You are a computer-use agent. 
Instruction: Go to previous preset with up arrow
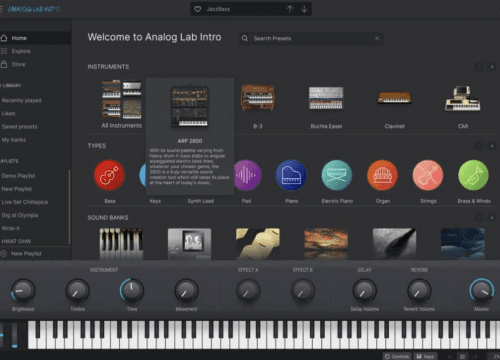[290, 9]
